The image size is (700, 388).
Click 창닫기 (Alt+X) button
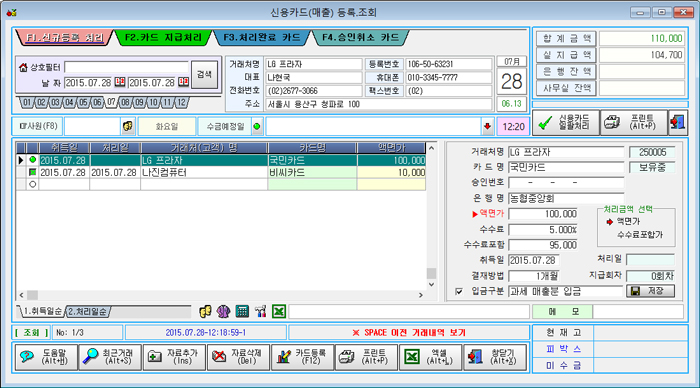(x=495, y=357)
